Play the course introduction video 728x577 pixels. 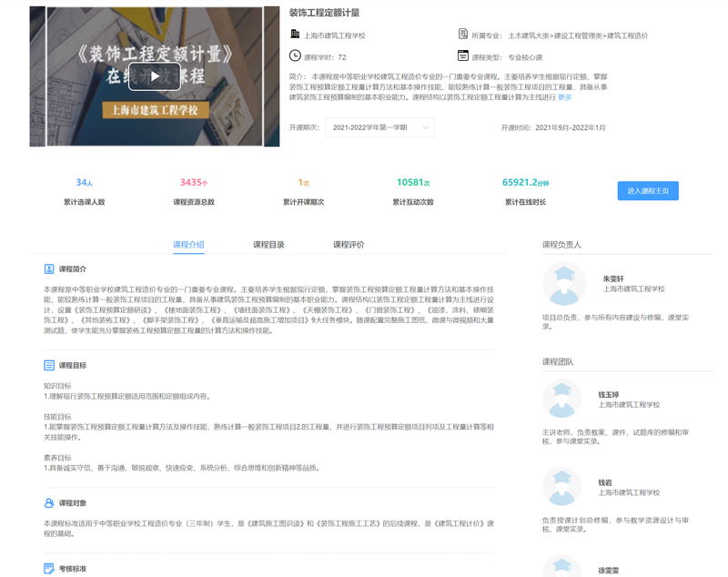154,76
